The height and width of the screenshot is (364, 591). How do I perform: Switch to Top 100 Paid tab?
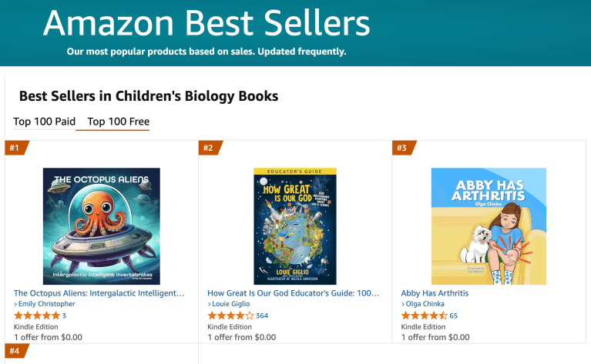44,122
